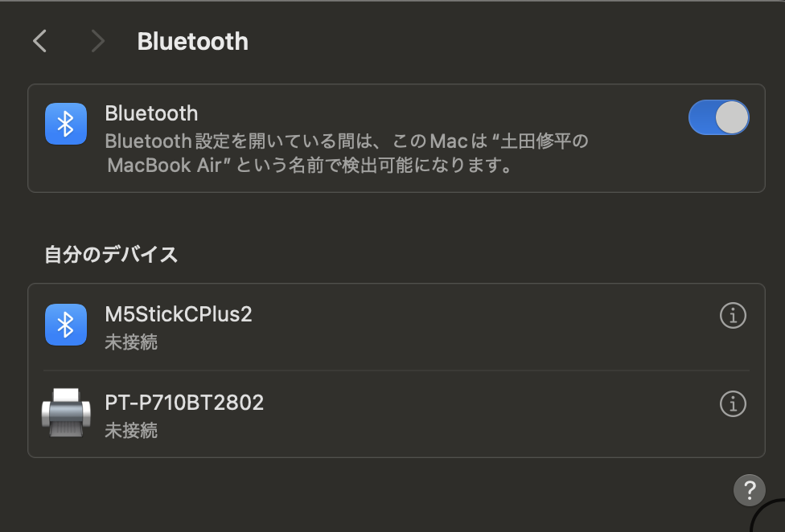
Task: Click the Bluetooth label in the toggle row
Action: coord(151,113)
